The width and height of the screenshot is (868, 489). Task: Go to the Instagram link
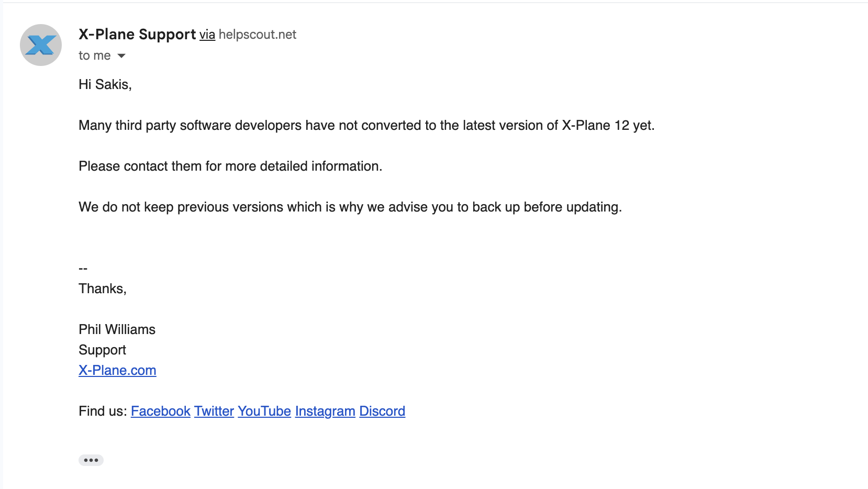click(x=325, y=411)
